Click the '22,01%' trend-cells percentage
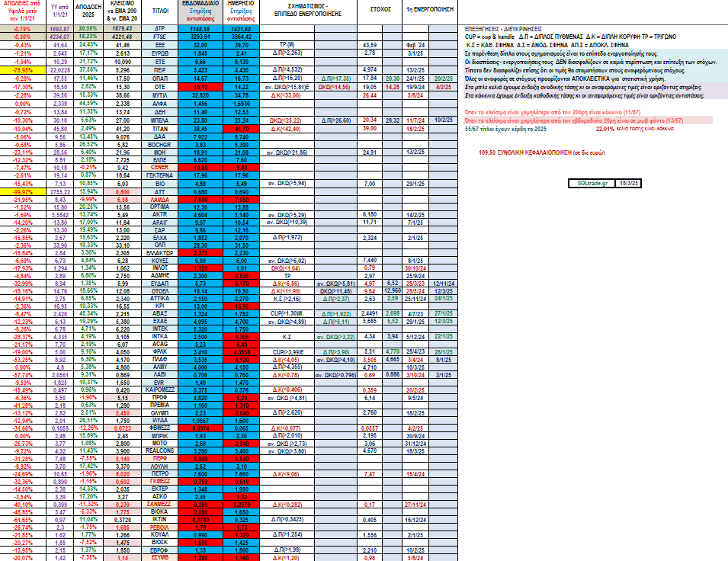The height and width of the screenshot is (561, 728). pyautogui.click(x=605, y=129)
